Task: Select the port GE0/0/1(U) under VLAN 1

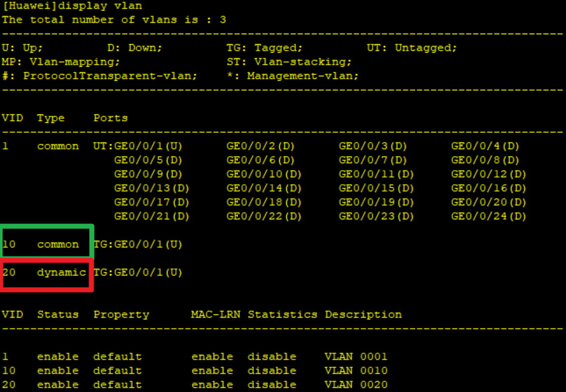Action: coord(147,146)
